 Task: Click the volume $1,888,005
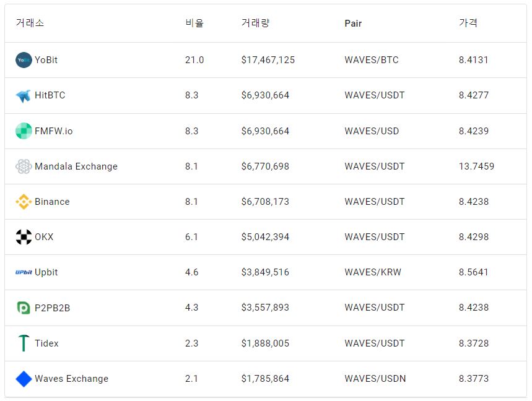pyautogui.click(x=265, y=343)
